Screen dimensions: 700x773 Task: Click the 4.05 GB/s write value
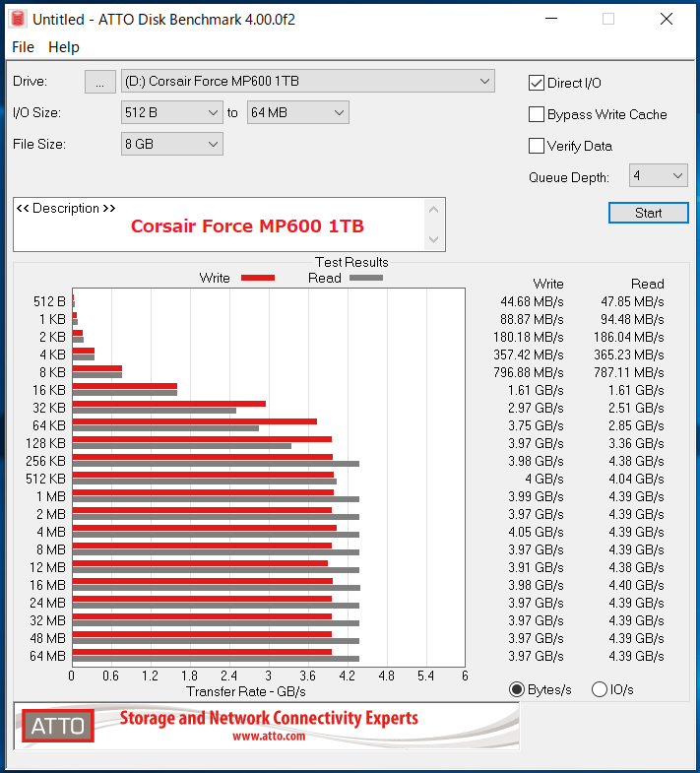536,532
